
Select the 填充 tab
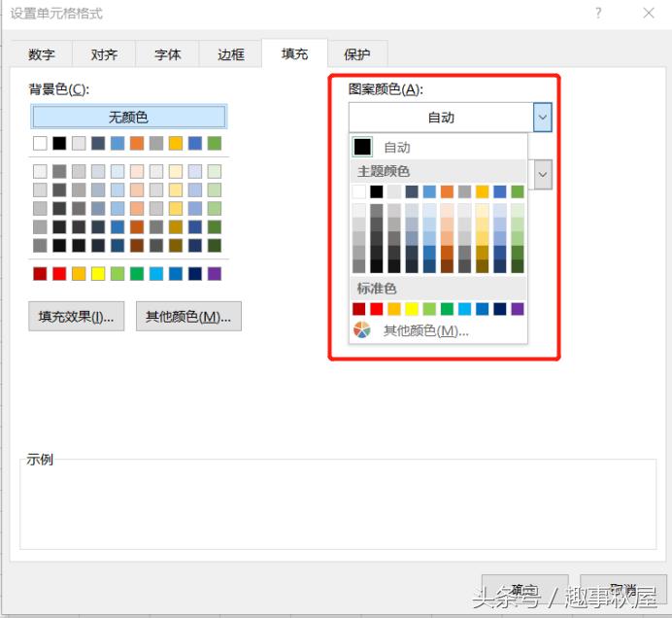tap(294, 53)
